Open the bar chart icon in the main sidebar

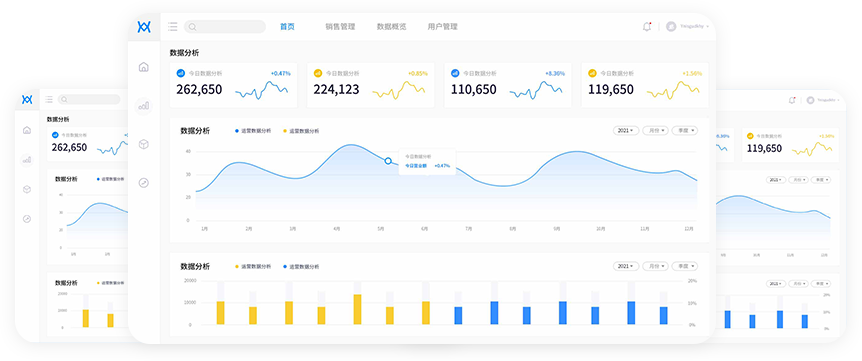(x=143, y=105)
